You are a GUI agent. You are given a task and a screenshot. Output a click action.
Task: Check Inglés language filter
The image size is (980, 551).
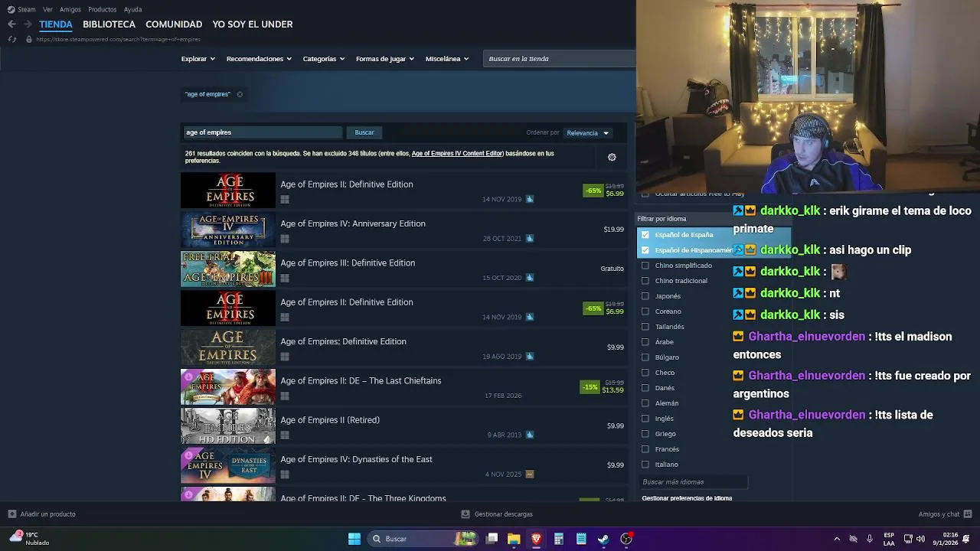click(645, 419)
